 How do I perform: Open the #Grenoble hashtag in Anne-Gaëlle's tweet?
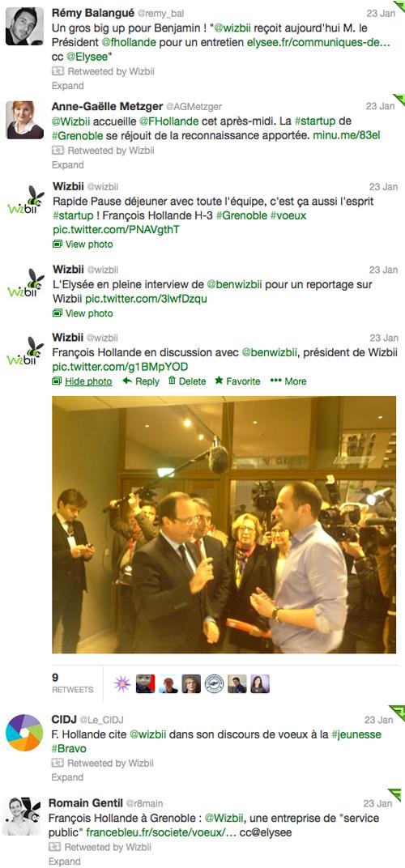click(x=75, y=134)
